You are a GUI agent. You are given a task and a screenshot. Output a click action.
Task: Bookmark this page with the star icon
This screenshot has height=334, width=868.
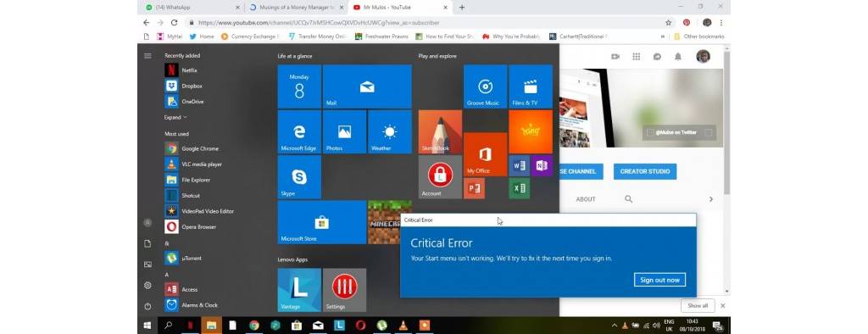coord(668,23)
